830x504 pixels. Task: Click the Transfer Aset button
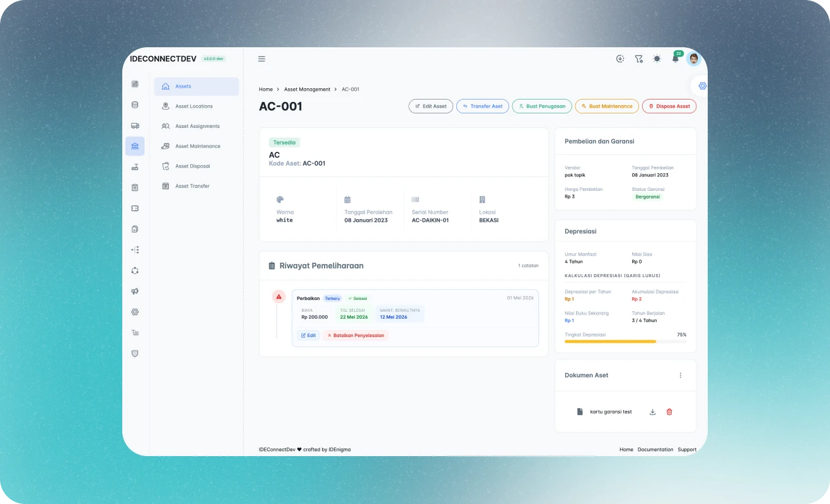point(482,106)
